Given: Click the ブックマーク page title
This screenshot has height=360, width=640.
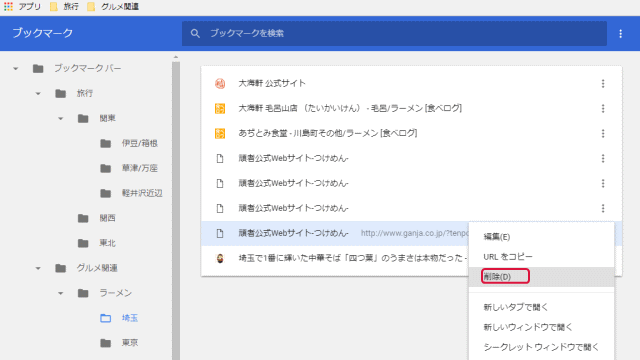Looking at the screenshot, I should [42, 33].
